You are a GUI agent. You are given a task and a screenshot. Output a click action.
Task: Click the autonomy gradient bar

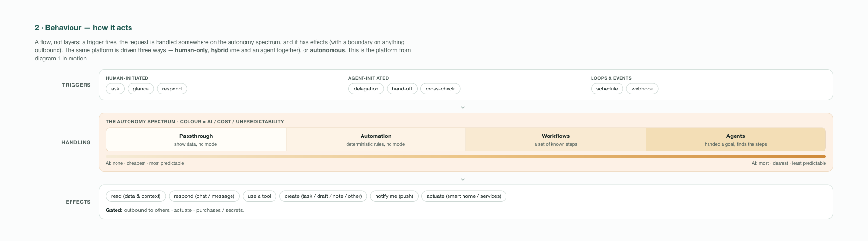point(466,157)
